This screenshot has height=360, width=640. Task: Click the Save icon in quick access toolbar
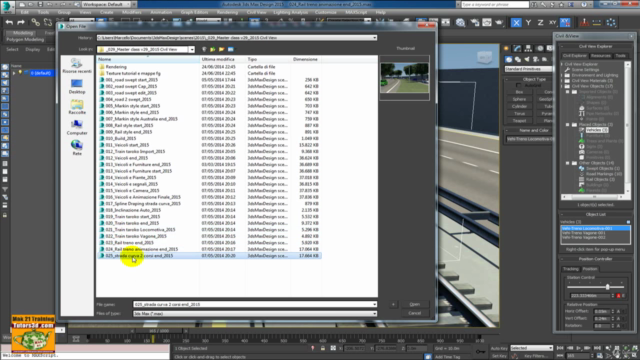coord(40,4)
